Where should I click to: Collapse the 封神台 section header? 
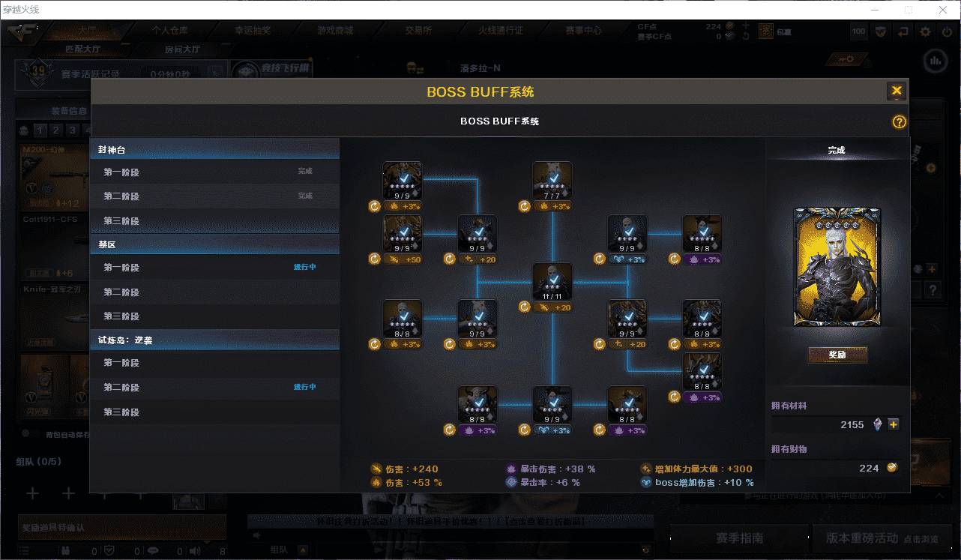[214, 150]
